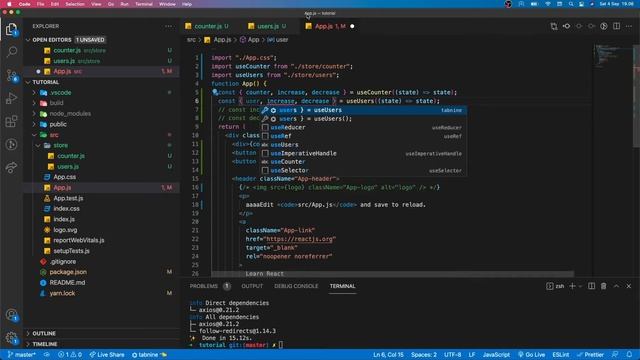This screenshot has width=640, height=360.
Task: Click the Split Terminal icon
Action: (x=591, y=286)
